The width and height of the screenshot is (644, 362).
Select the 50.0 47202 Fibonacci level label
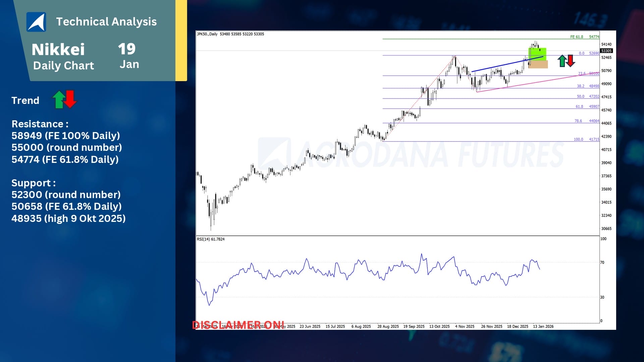[588, 97]
